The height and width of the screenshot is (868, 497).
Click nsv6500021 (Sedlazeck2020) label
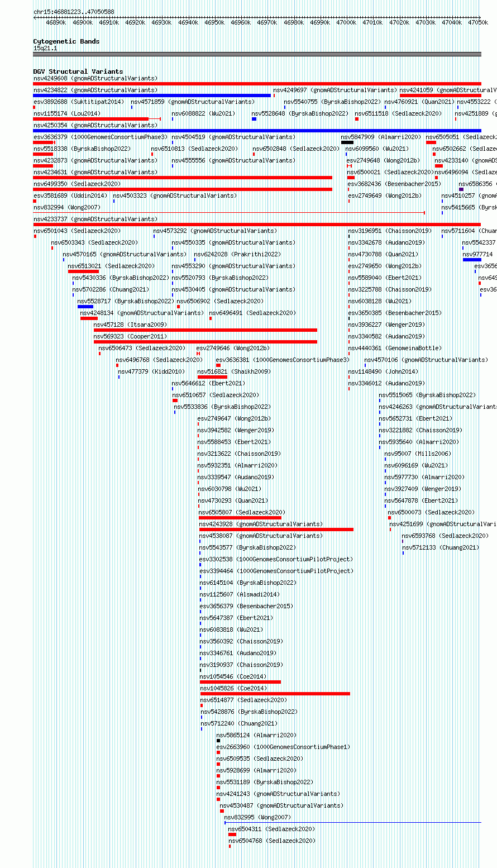click(x=390, y=172)
